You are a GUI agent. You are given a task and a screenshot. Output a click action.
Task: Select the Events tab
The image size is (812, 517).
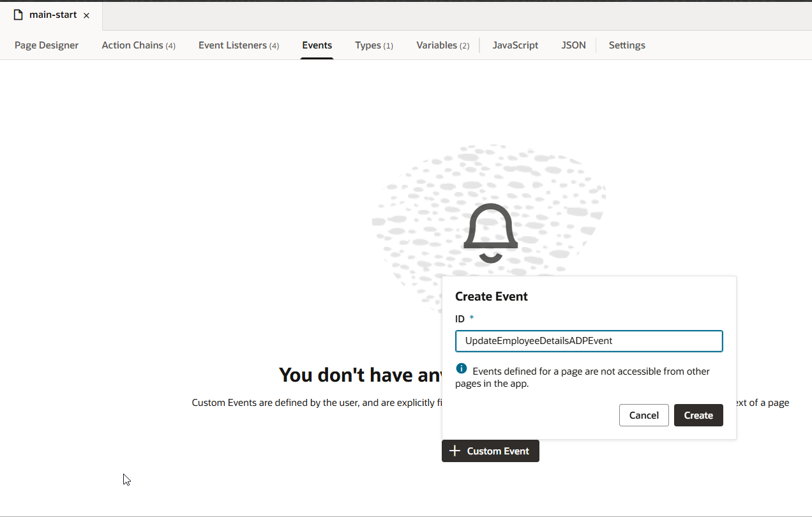pos(317,45)
